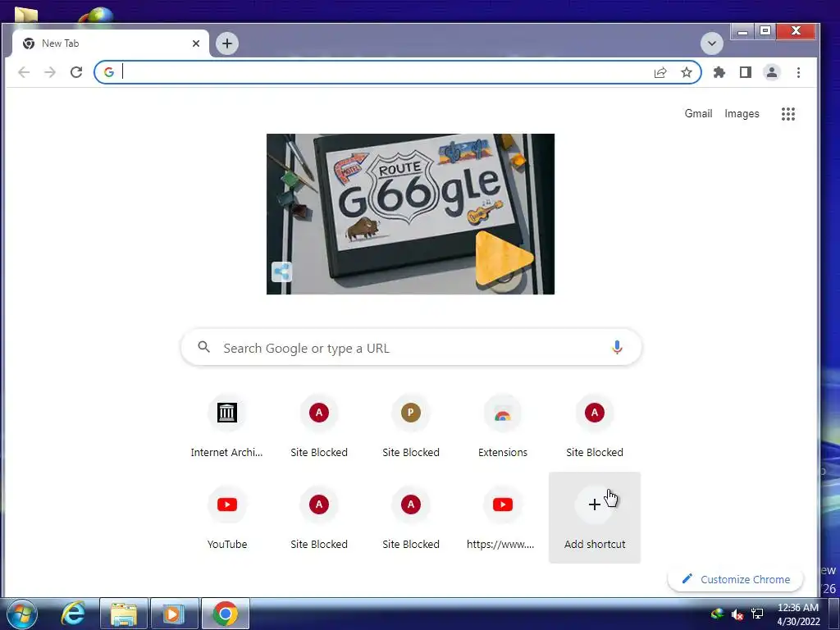Open the Google apps grid
Viewport: 840px width, 630px height.
pyautogui.click(x=787, y=113)
